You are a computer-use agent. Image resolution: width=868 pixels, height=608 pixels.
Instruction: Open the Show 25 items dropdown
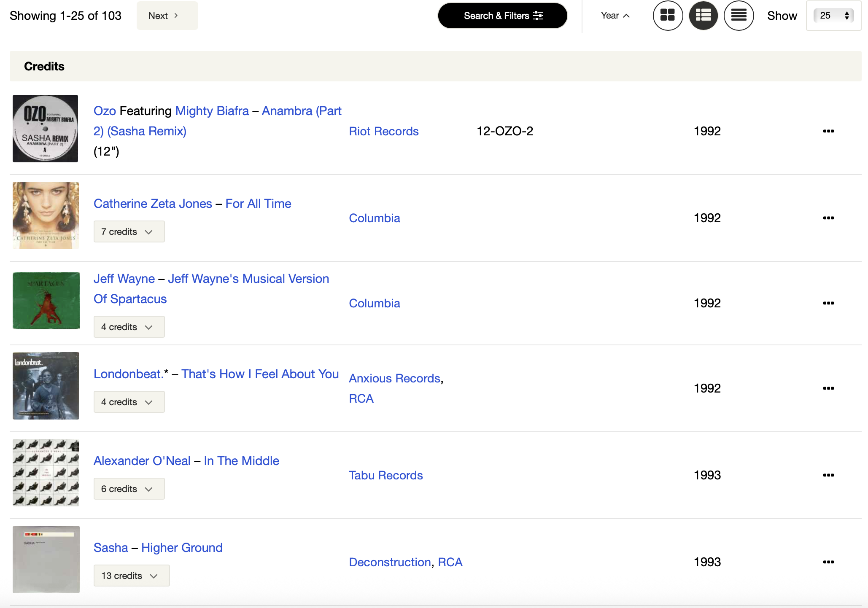click(x=833, y=16)
